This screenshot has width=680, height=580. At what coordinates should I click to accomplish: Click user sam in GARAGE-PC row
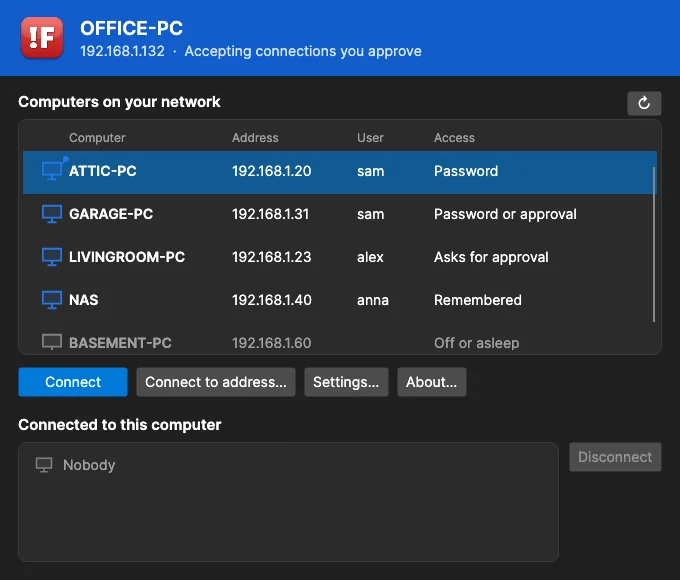click(371, 214)
